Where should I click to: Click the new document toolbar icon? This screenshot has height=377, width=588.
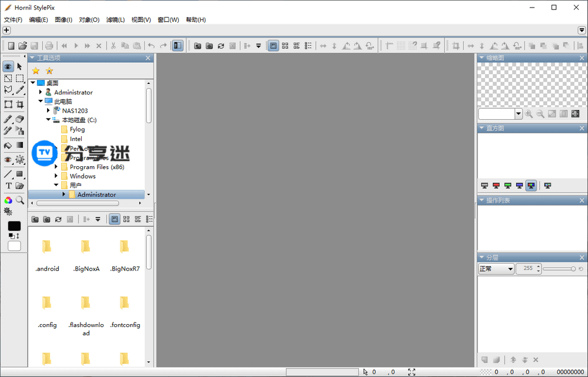[x=11, y=46]
